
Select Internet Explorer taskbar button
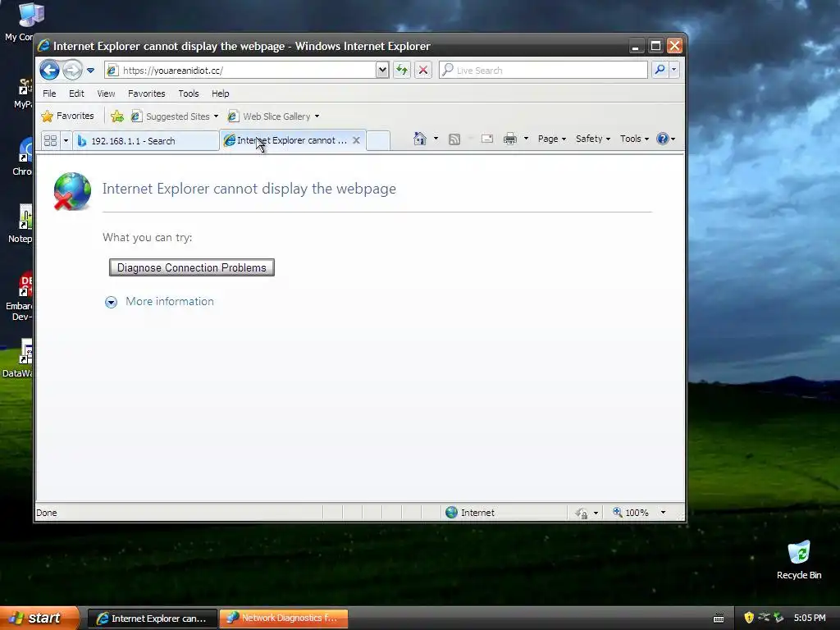click(152, 619)
